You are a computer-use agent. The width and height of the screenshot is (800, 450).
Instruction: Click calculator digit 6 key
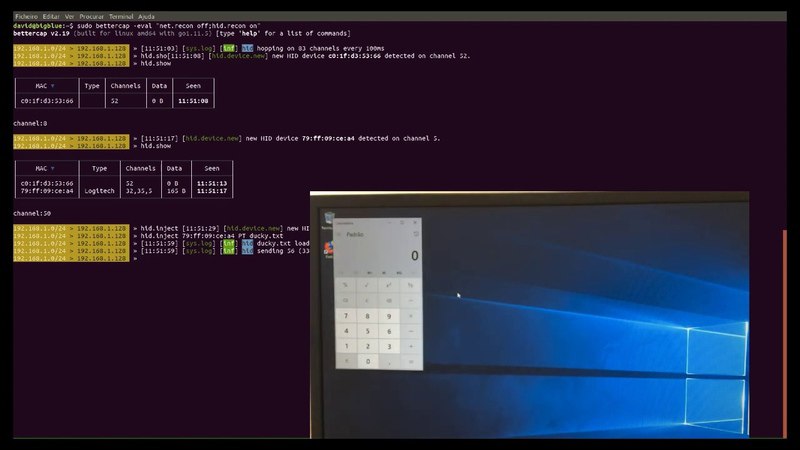tap(389, 331)
